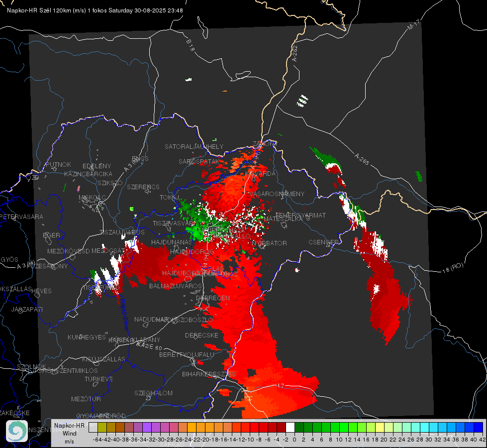Select the BERETTYOUJFALU label
The height and width of the screenshot is (448, 487).
pos(187,354)
